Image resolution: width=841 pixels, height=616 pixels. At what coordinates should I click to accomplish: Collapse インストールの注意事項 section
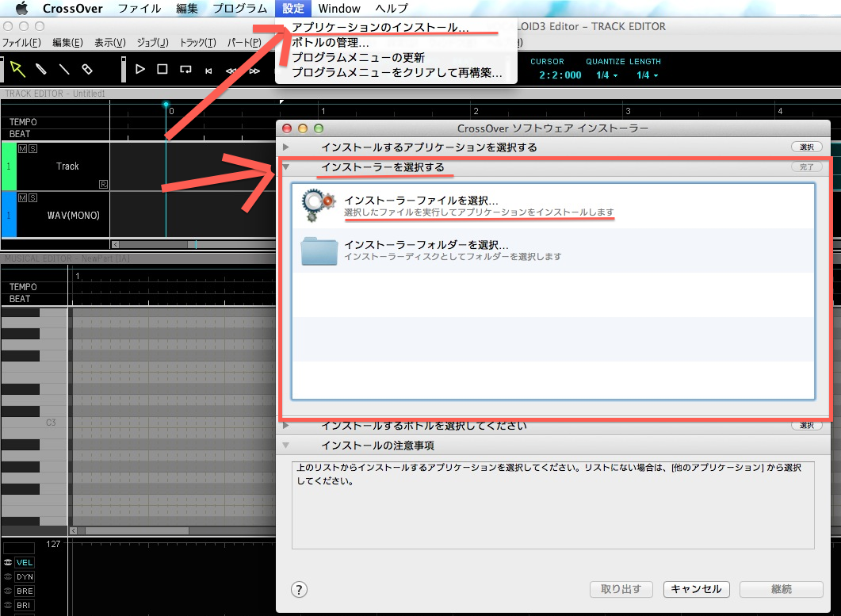pos(286,446)
